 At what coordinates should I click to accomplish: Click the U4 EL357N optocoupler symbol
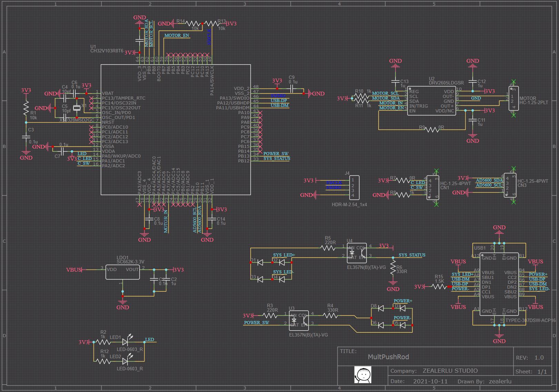(357, 253)
